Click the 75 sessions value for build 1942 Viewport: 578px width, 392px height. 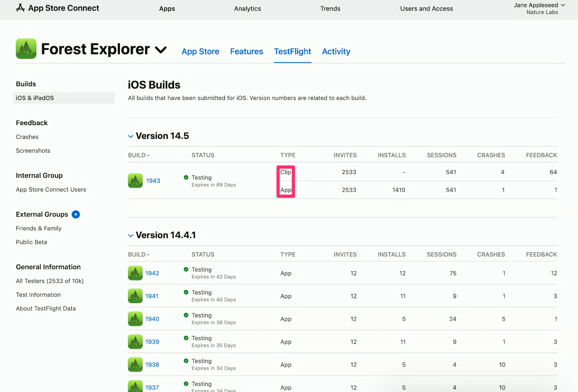click(453, 273)
